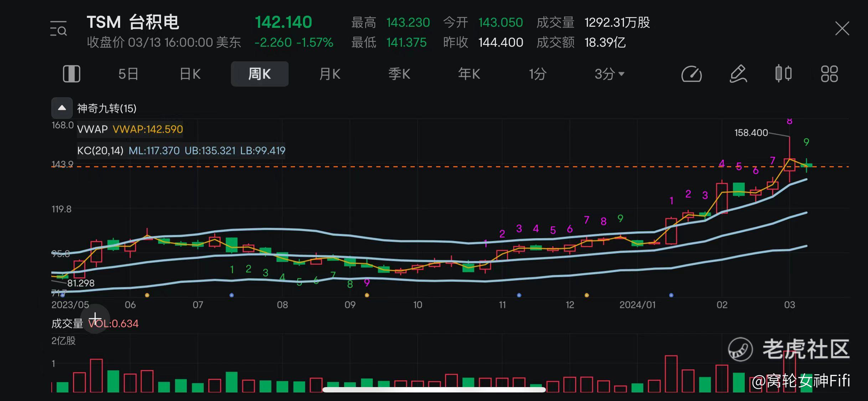The height and width of the screenshot is (401, 868).
Task: Click the 昨收 144.400 value
Action: coord(501,42)
